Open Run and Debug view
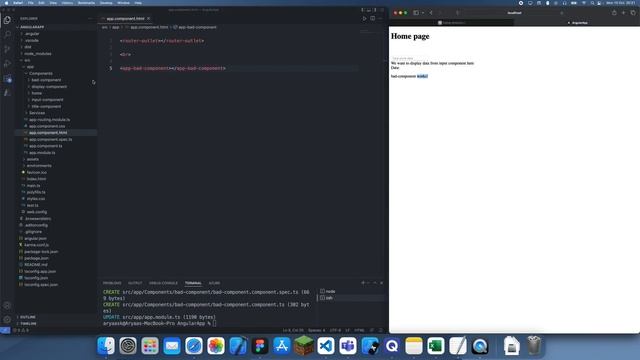Viewport: 640px width, 360px height. [x=7, y=64]
